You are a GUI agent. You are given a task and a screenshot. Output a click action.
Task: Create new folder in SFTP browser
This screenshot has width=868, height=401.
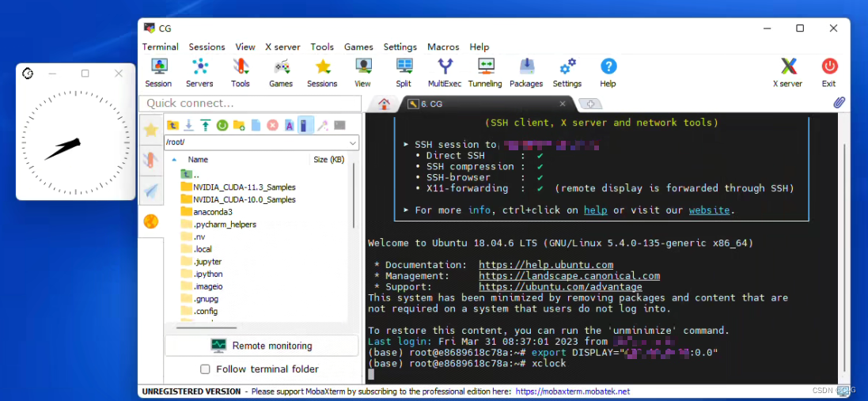(239, 125)
